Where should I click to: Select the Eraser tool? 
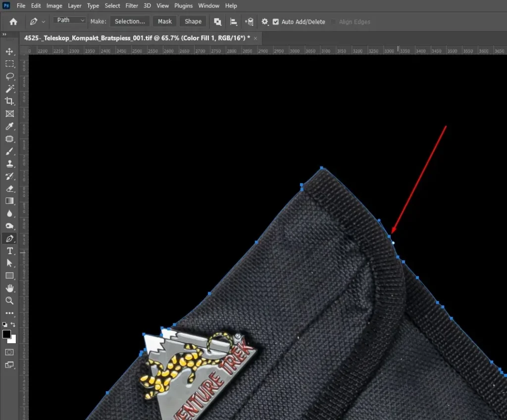[x=9, y=188]
